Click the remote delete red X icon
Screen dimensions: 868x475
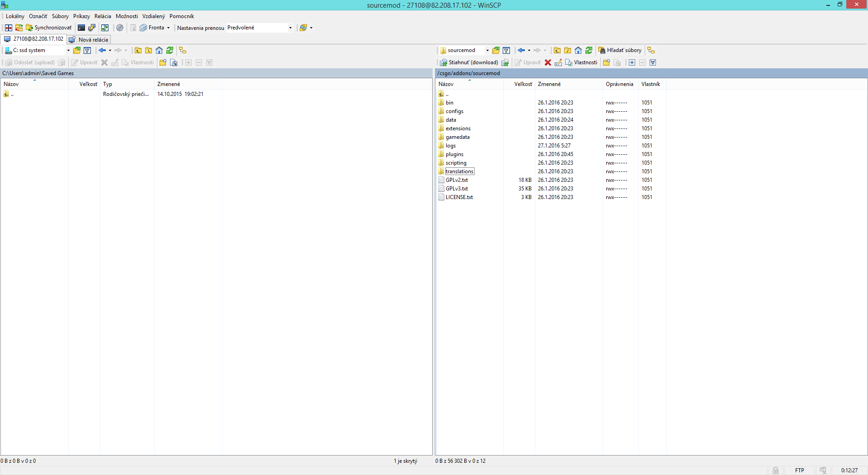point(548,62)
